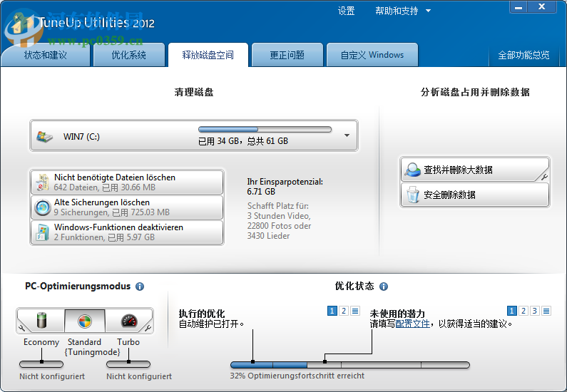Expand the 帮助和支持 dropdown arrow
Screen dimensions: 567x392
click(428, 11)
